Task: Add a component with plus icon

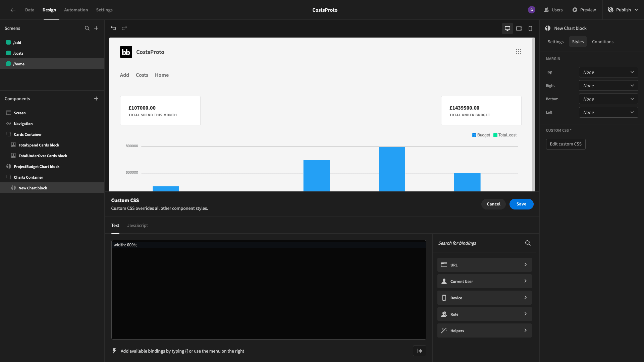Action: (x=96, y=99)
